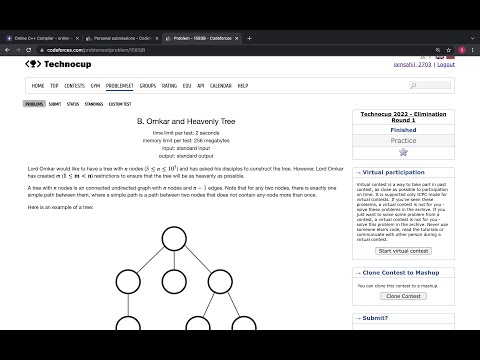Open the iamsahil_2703 profile link
The height and width of the screenshot is (360, 480).
[x=412, y=64]
